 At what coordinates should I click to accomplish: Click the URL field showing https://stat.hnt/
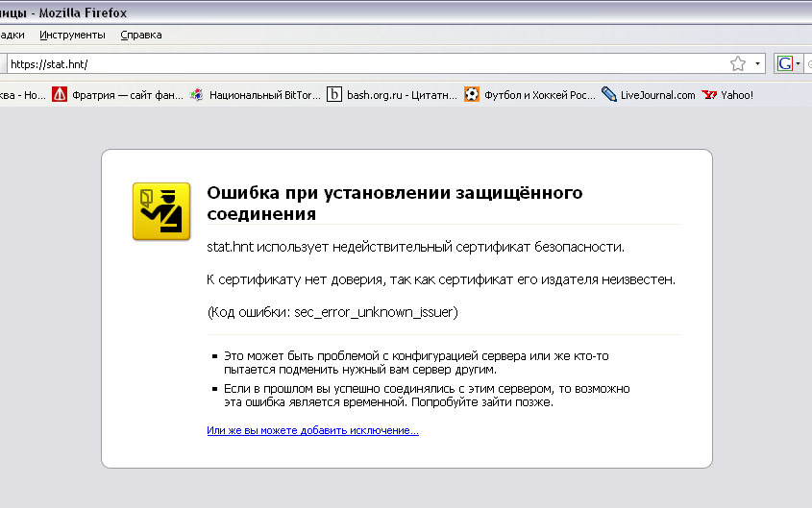pos(365,63)
